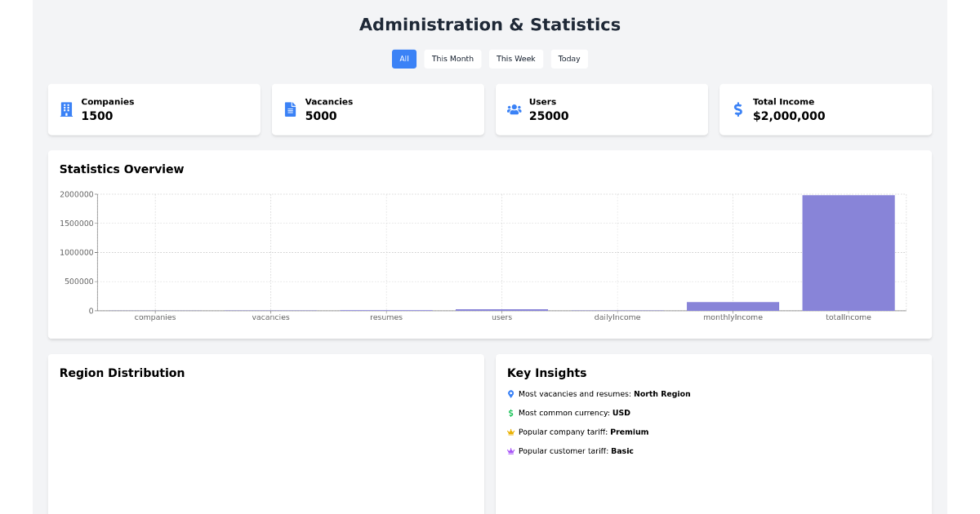Click the Statistics Overview heading

pyautogui.click(x=121, y=169)
